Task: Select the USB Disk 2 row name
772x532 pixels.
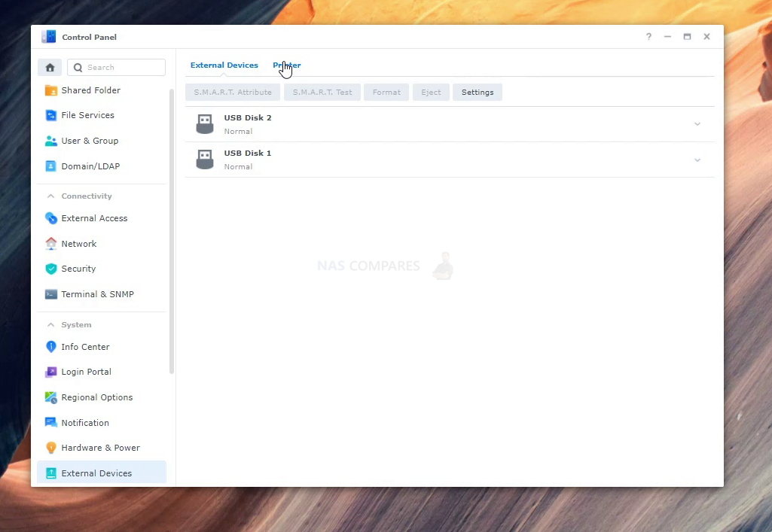Action: coord(248,118)
